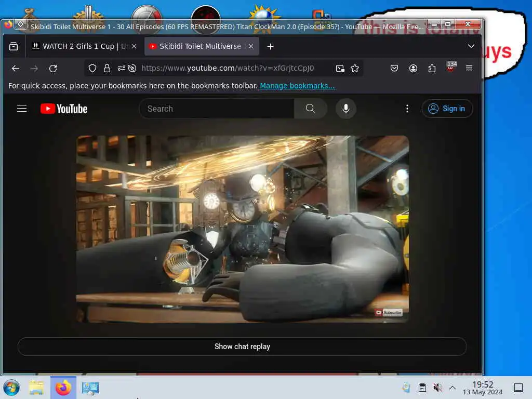Click the show desktop button
Screen dimensions: 532x399
[x=518, y=388]
